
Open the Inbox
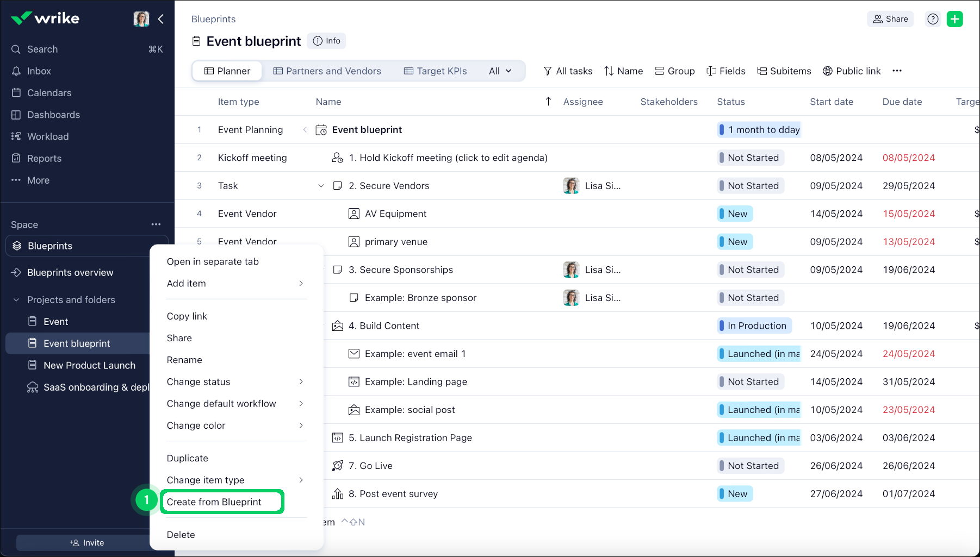point(39,71)
